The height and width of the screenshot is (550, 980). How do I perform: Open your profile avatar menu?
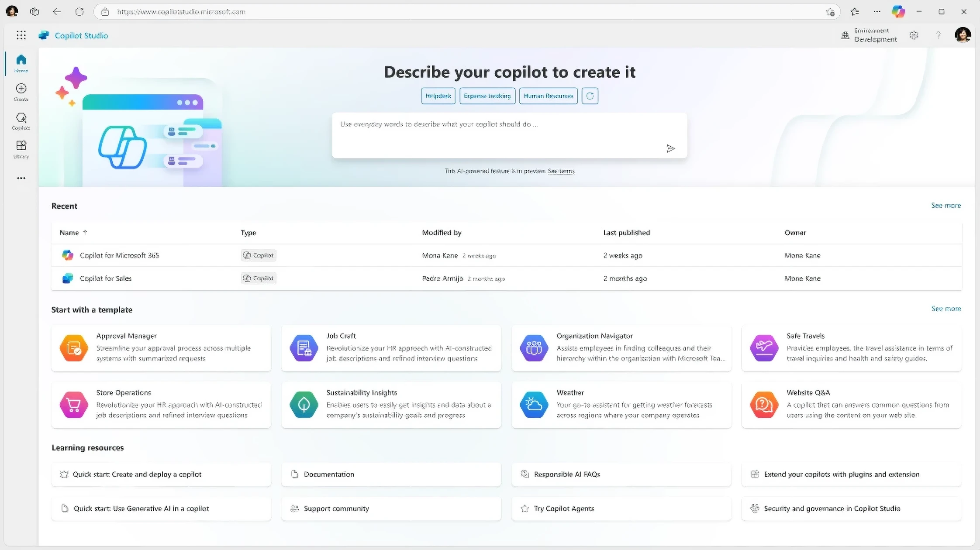coord(963,35)
